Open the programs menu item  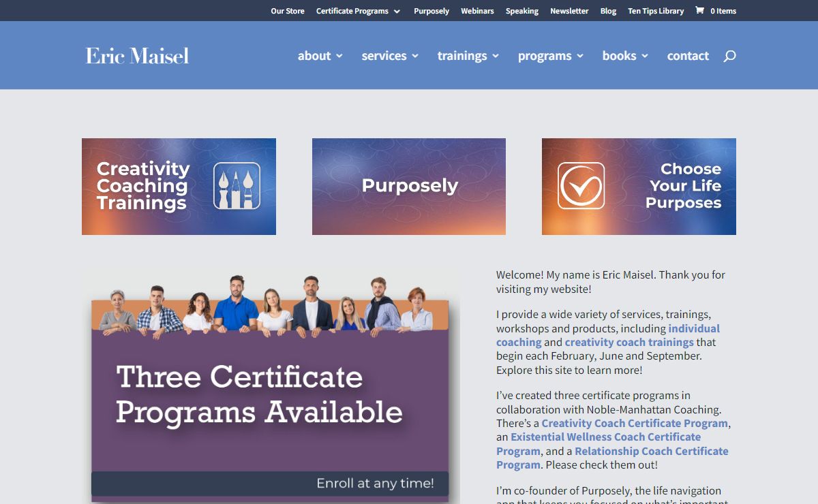[545, 56]
